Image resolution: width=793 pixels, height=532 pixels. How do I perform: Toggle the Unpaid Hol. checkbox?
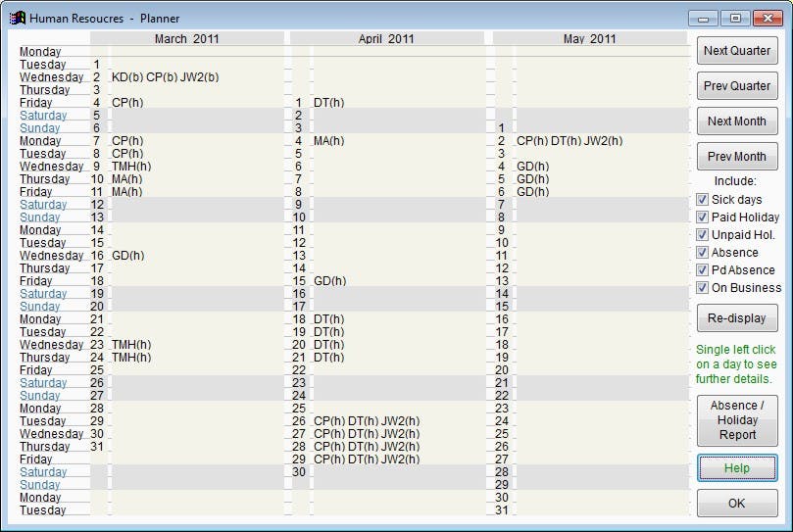pyautogui.click(x=702, y=234)
